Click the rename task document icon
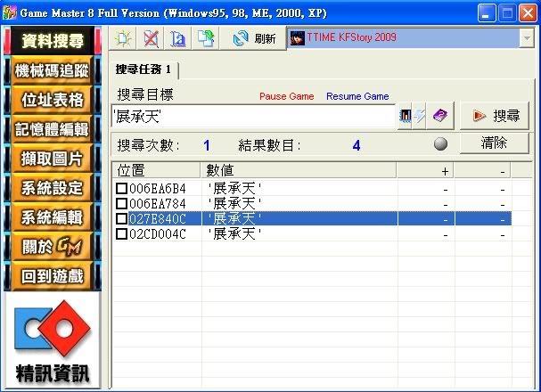Viewport: 541px width, 392px height. [177, 38]
